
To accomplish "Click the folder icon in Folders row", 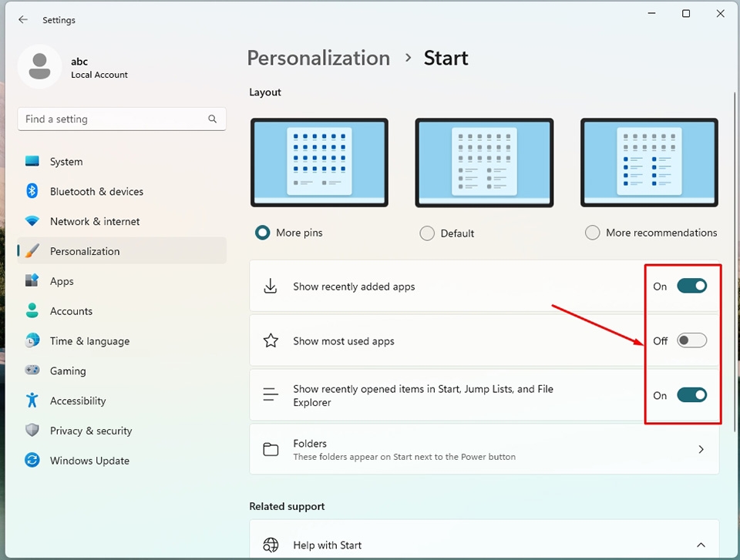I will click(x=271, y=450).
